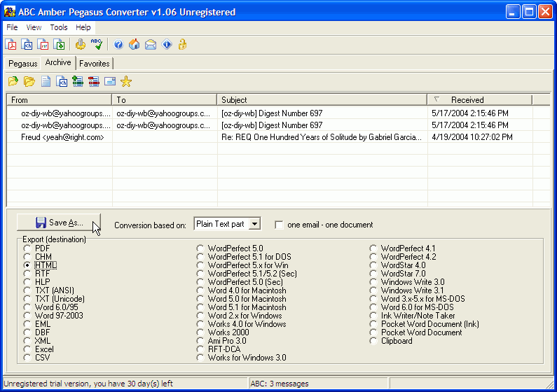Sort messages by To column header
The image size is (557, 392).
pyautogui.click(x=165, y=100)
